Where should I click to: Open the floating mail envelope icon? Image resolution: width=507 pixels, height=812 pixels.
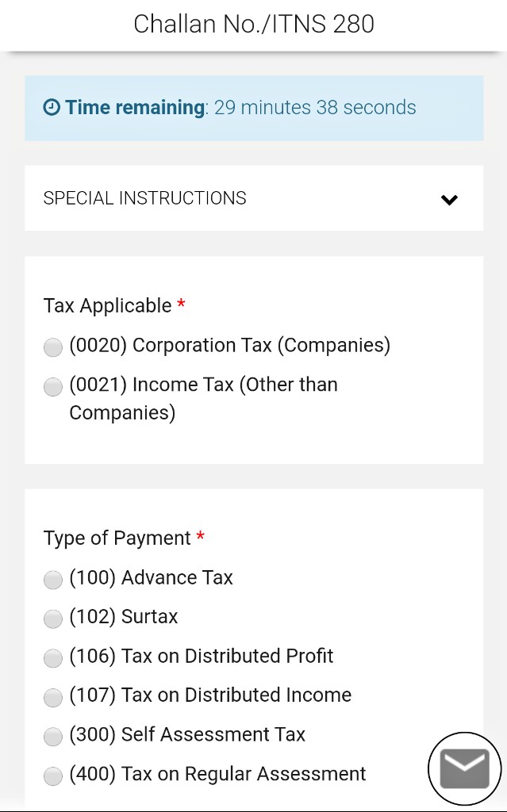[x=464, y=769]
